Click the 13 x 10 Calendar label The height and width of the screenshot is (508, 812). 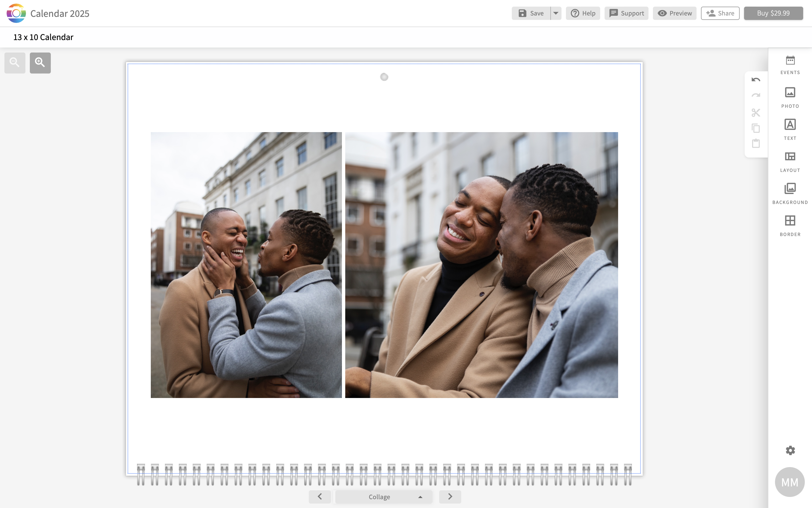[43, 37]
